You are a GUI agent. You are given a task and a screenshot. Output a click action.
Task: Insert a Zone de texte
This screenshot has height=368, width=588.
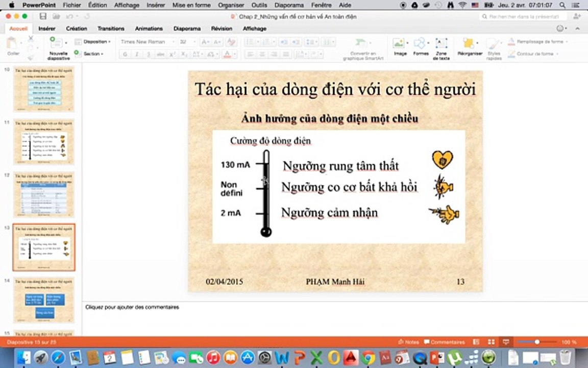pyautogui.click(x=441, y=49)
